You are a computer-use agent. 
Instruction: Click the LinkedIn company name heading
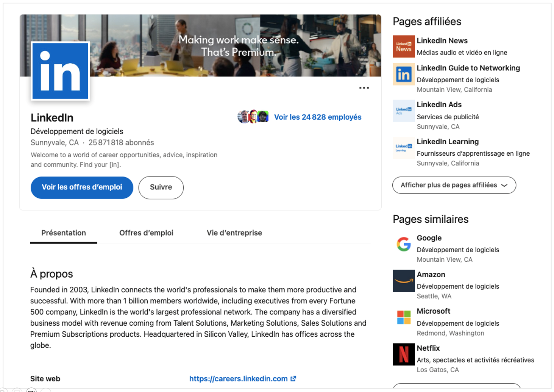(52, 118)
